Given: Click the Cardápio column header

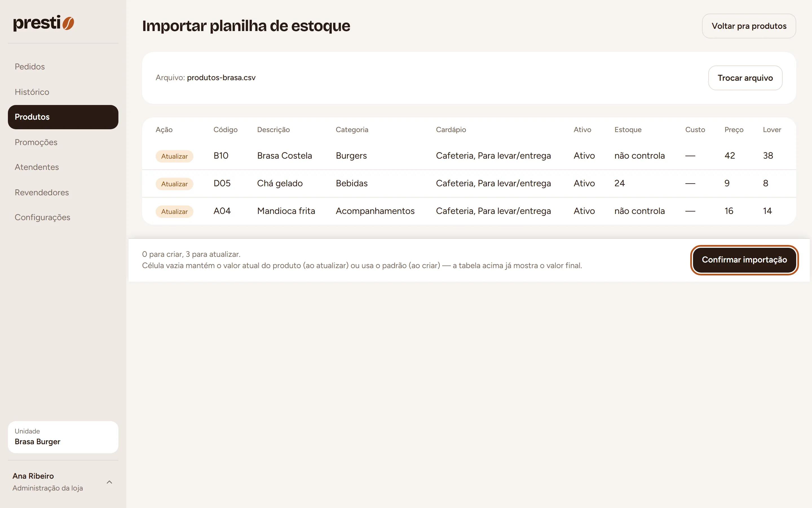Looking at the screenshot, I should coord(451,130).
